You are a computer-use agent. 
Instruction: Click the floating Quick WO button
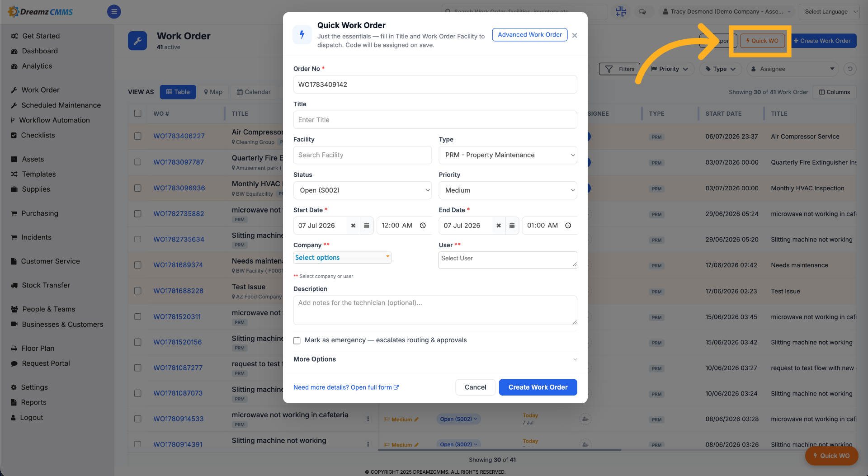(831, 456)
